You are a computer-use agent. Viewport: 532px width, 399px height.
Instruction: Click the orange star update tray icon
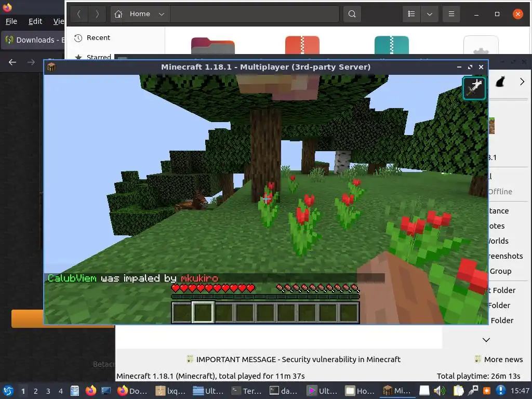tap(487, 391)
